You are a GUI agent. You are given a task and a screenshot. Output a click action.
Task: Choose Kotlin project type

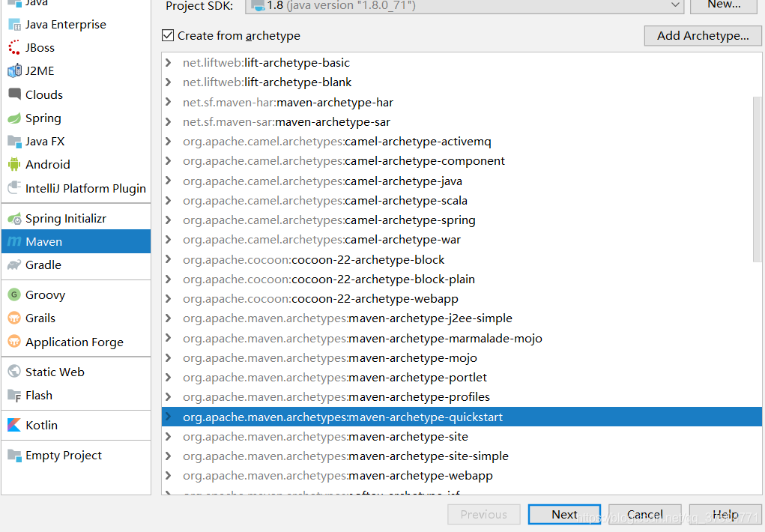click(76, 425)
